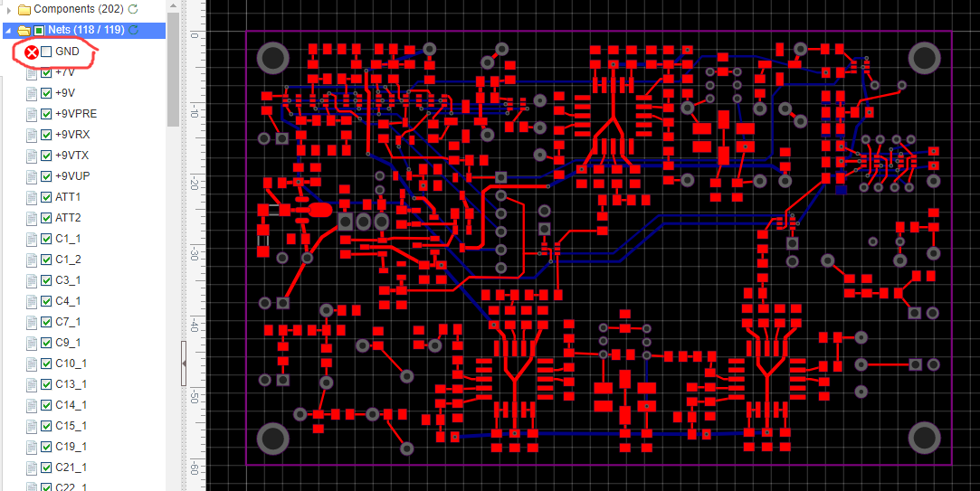This screenshot has height=491, width=980.
Task: Click the Components folder icon
Action: pos(24,9)
